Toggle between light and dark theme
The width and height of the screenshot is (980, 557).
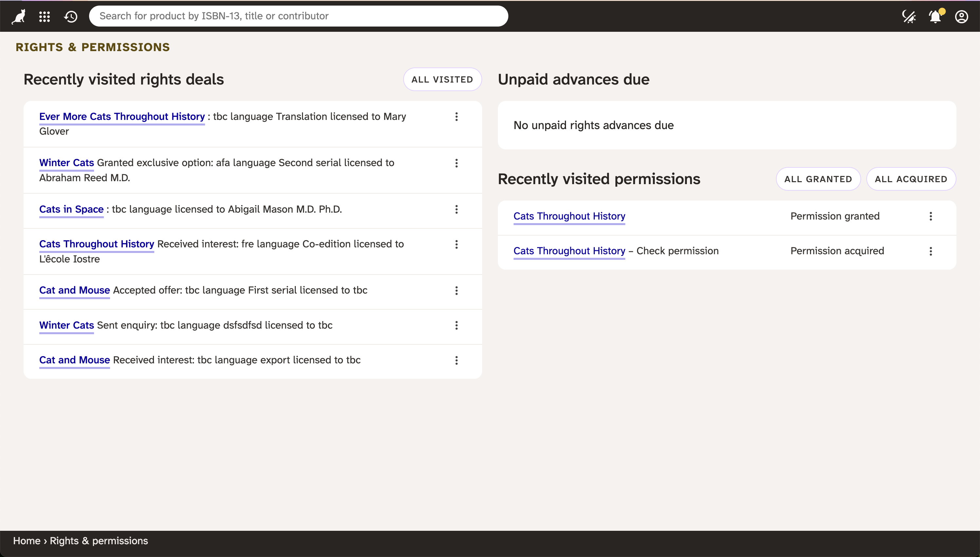909,16
